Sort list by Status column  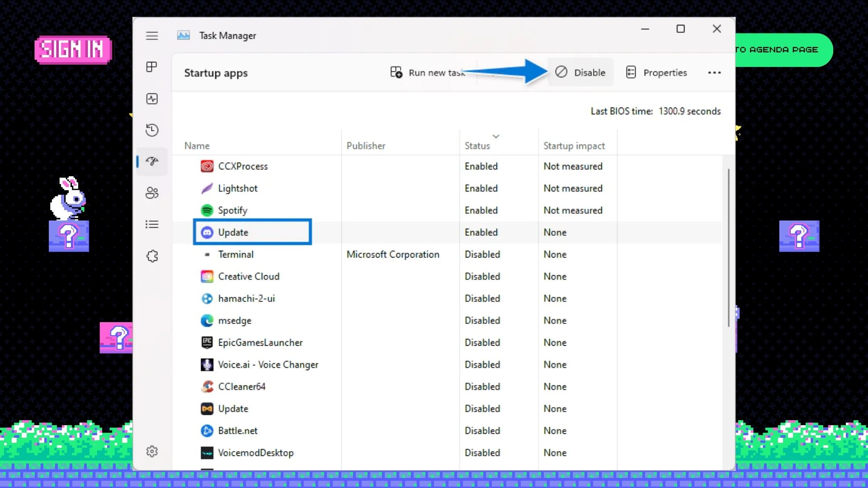point(477,146)
